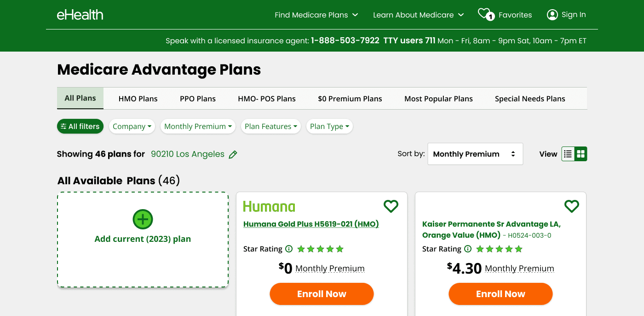The width and height of the screenshot is (644, 316).
Task: Open the Company filter dropdown
Action: (132, 126)
